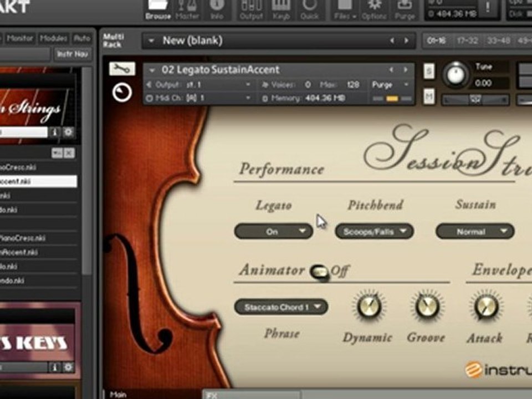The height and width of the screenshot is (399, 532).
Task: Switch to the Auto tab
Action: coord(82,38)
